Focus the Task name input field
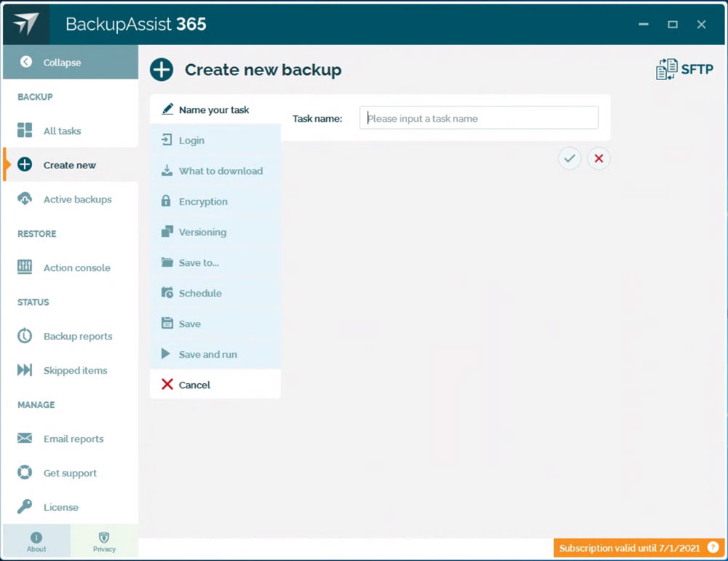This screenshot has width=728, height=561. click(479, 118)
